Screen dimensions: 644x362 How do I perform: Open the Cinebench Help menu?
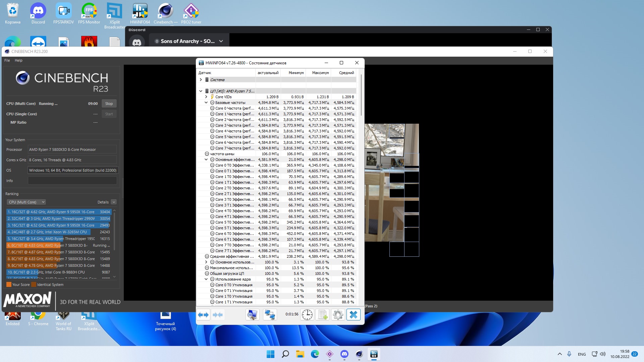point(18,60)
